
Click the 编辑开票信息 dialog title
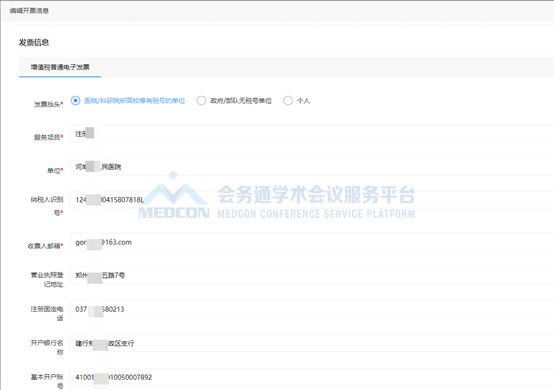(x=29, y=11)
